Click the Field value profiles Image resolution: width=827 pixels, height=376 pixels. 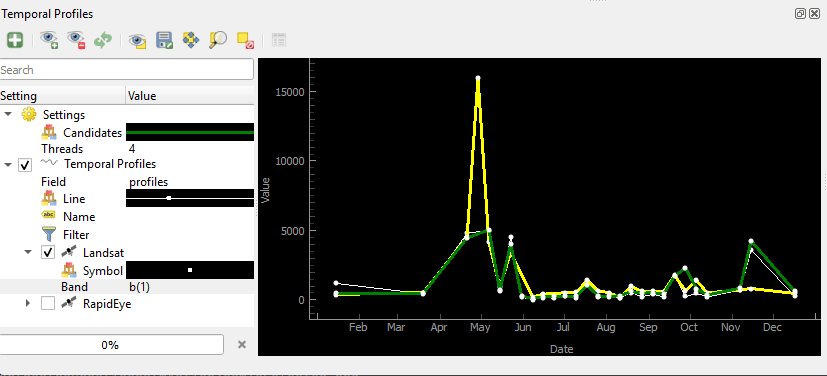[149, 182]
